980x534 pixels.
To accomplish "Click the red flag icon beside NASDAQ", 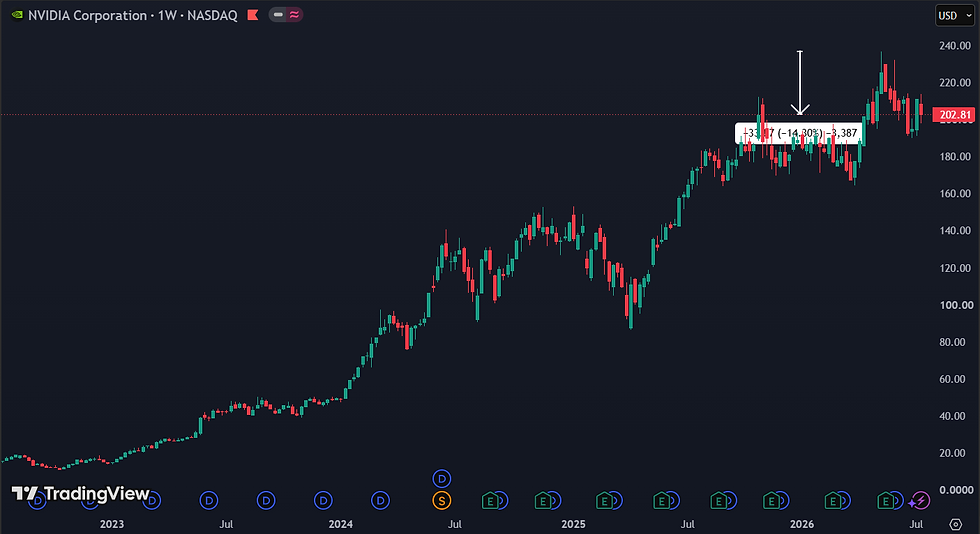I will point(253,15).
